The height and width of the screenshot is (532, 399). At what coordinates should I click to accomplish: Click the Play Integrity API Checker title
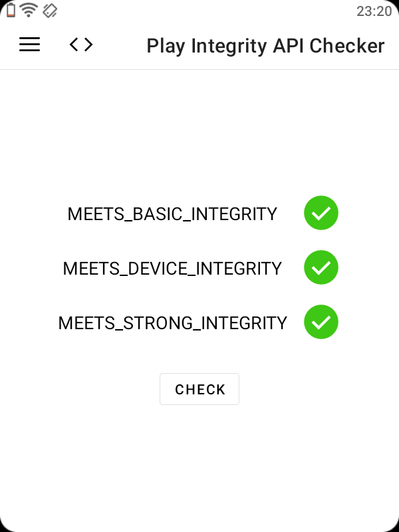point(265,46)
